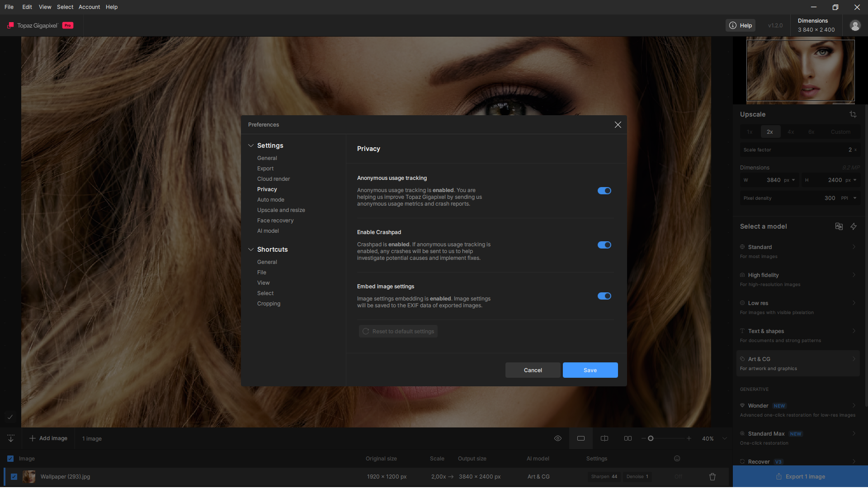
Task: Expand the Wonder model chevron
Action: click(854, 405)
